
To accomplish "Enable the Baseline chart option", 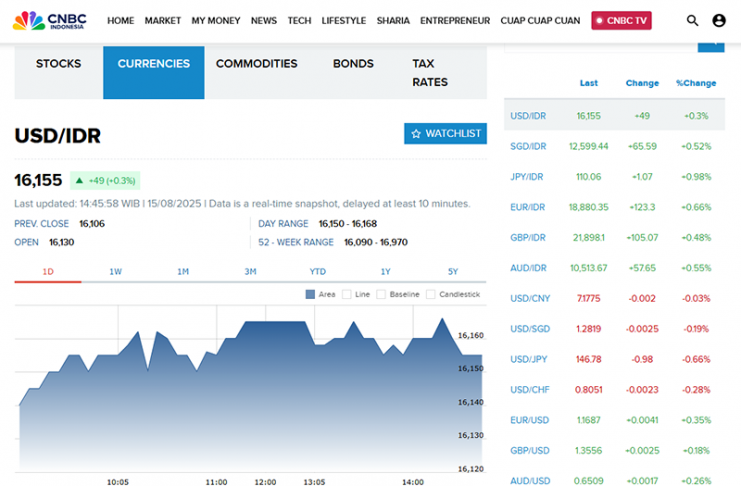I will point(397,294).
